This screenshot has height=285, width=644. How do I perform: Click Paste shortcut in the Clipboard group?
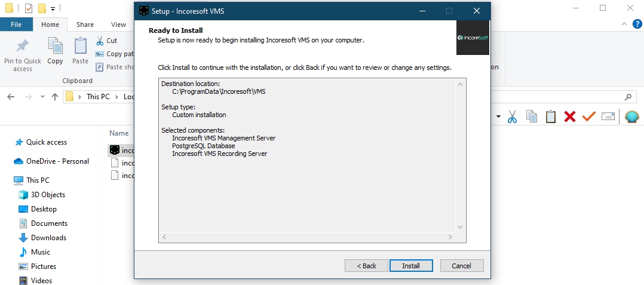click(115, 67)
